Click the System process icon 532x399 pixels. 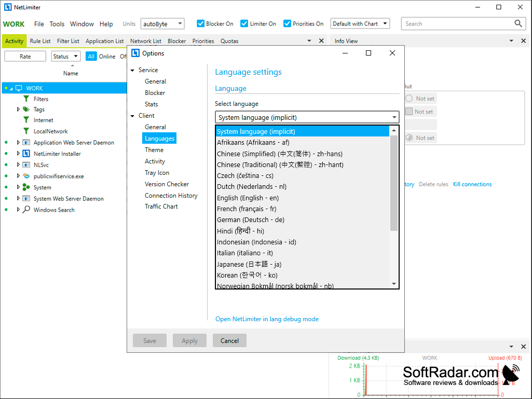26,187
